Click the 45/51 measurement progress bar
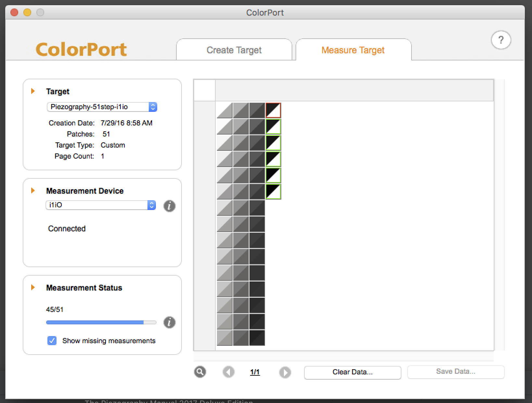Image resolution: width=532 pixels, height=403 pixels. [x=101, y=322]
